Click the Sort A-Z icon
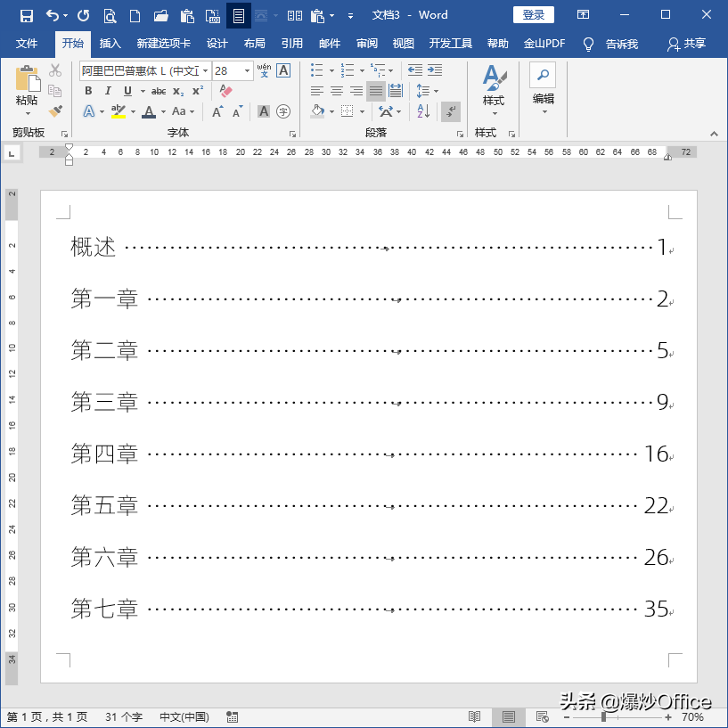This screenshot has width=728, height=728. 423,111
